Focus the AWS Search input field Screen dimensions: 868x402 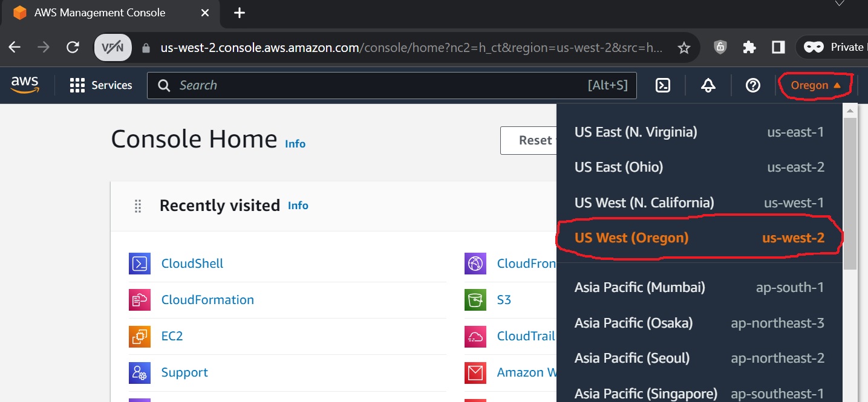coord(392,85)
